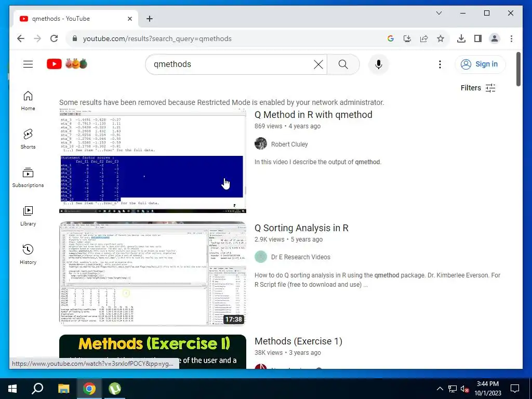Click the page vertical scrollbar
Image resolution: width=532 pixels, height=399 pixels.
coord(518,69)
